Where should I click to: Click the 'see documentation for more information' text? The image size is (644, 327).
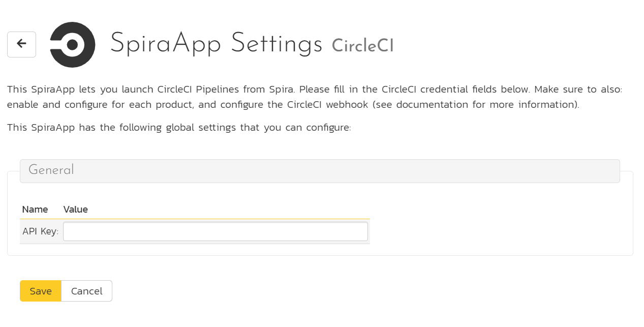(479, 105)
